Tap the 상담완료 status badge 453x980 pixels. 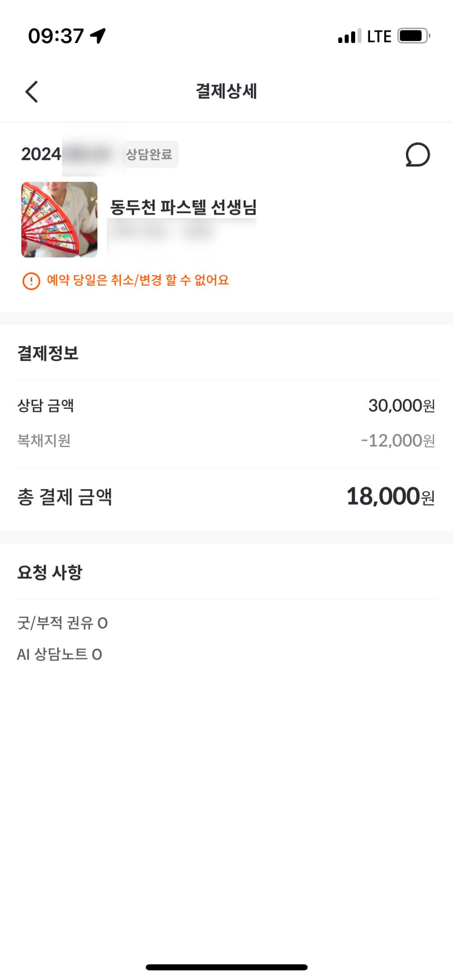coord(149,155)
